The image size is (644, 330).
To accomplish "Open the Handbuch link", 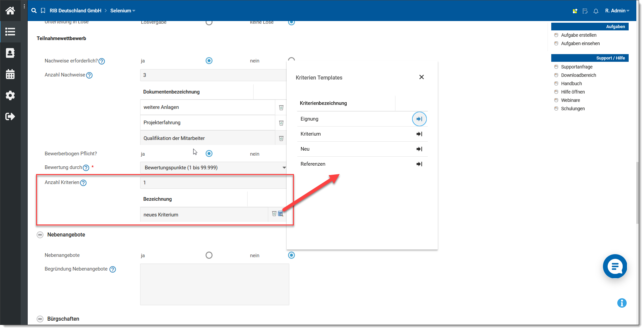I will (x=571, y=84).
